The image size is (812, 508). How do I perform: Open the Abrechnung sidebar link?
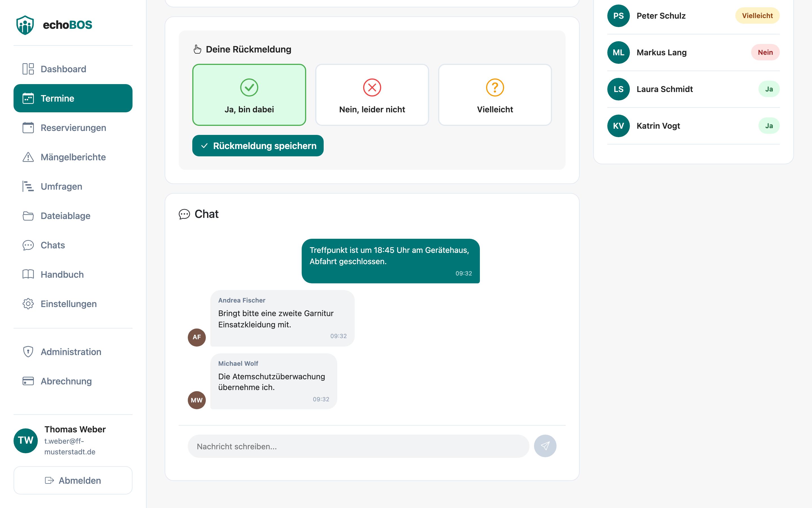(x=73, y=381)
